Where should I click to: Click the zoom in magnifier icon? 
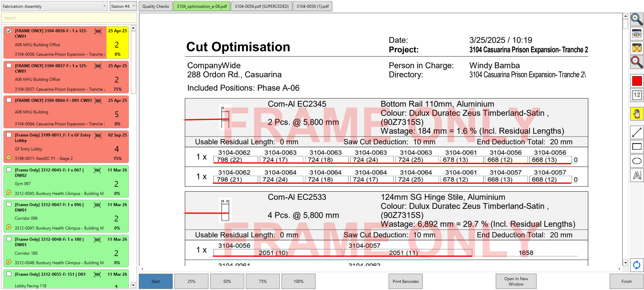(636, 19)
